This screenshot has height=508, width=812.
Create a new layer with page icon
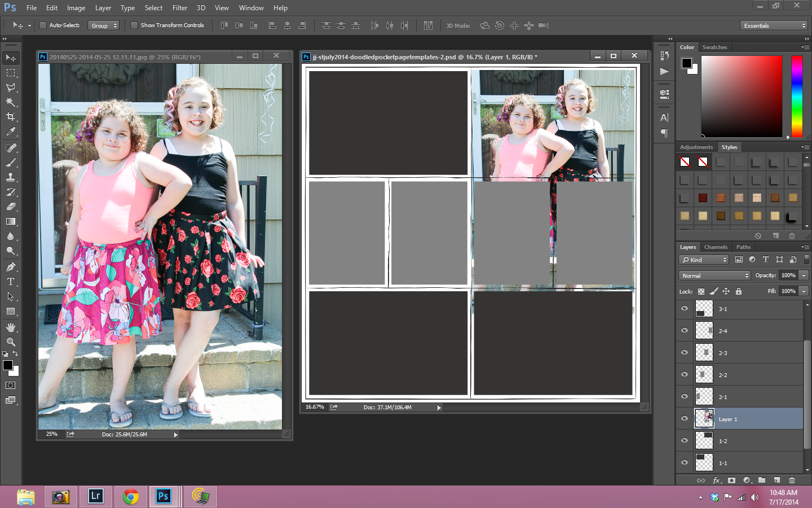tap(776, 480)
